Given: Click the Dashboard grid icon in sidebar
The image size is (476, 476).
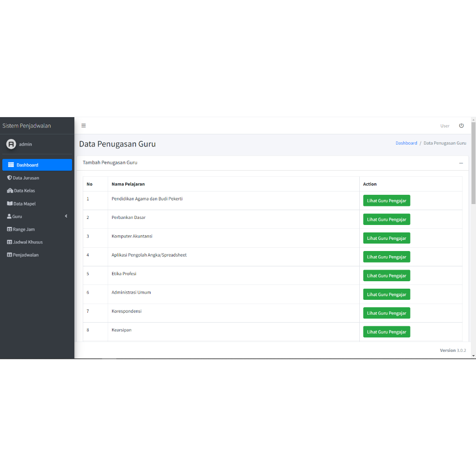Looking at the screenshot, I should pos(11,165).
